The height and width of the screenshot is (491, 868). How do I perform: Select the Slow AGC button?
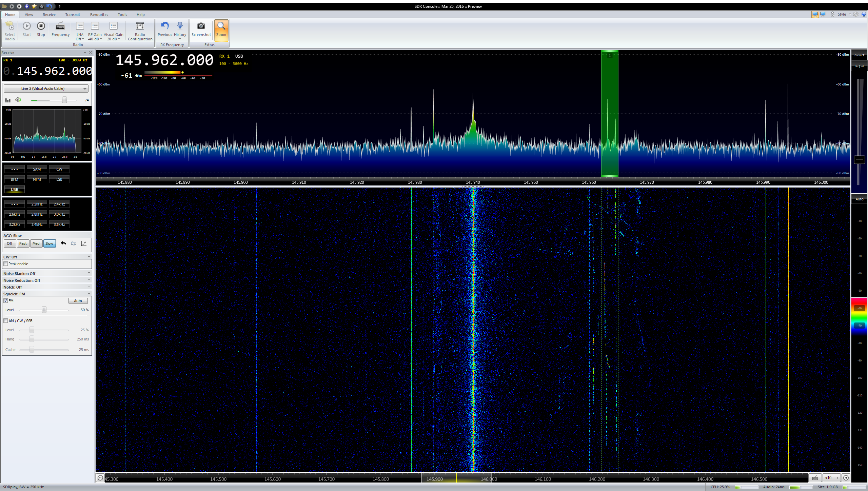point(49,243)
